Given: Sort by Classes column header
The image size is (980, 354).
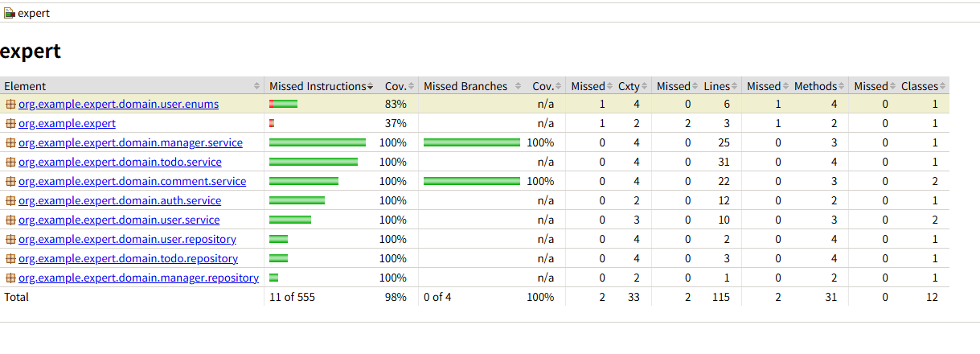Looking at the screenshot, I should pos(923,86).
